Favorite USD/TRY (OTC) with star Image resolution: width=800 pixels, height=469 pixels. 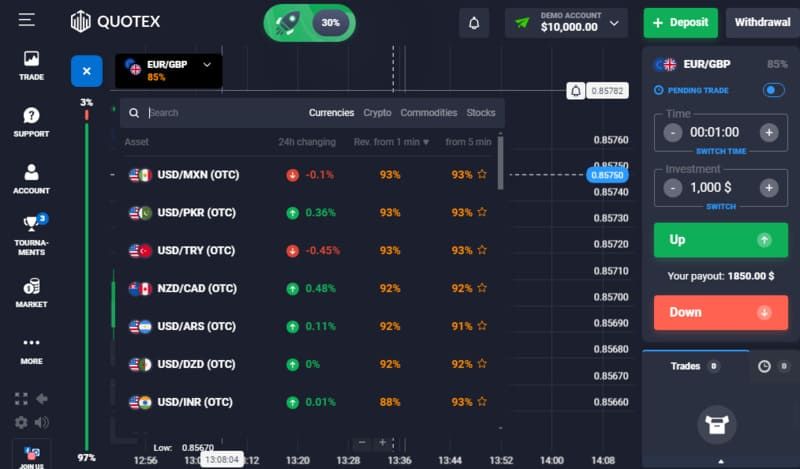coord(482,250)
